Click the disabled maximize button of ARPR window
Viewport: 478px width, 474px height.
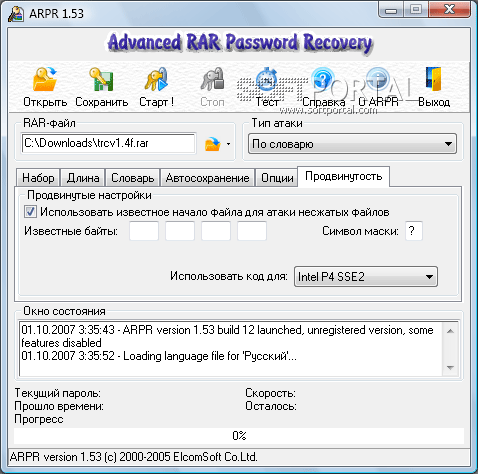(416, 10)
